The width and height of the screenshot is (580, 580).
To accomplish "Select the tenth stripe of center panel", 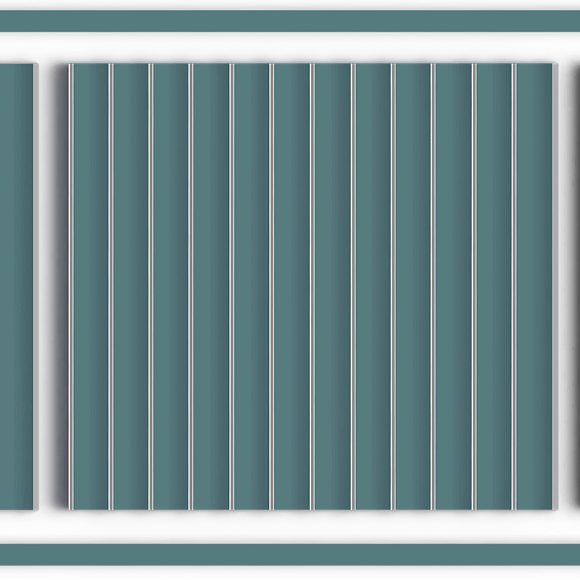I will [453, 287].
